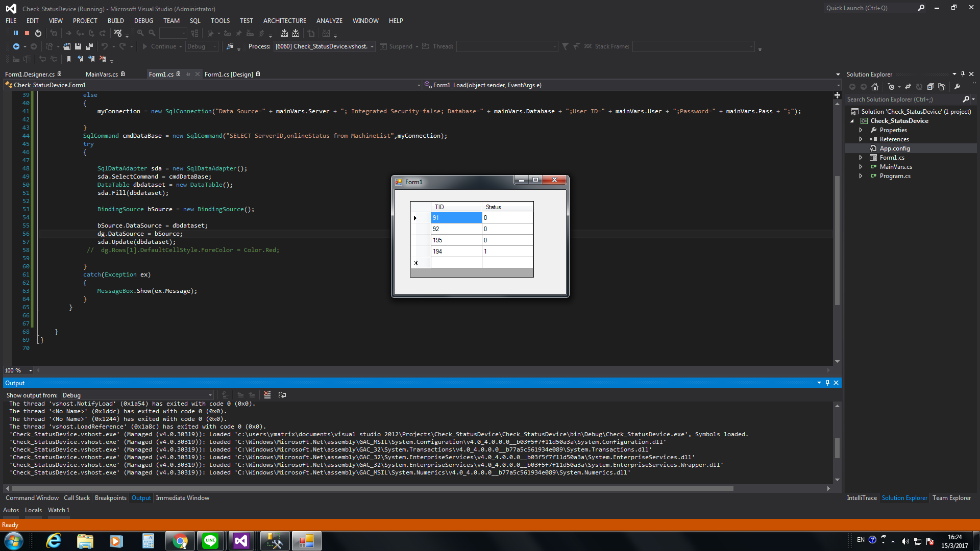
Task: Open Properties wrench icon in Solution Explorer toolbar
Action: tap(958, 87)
